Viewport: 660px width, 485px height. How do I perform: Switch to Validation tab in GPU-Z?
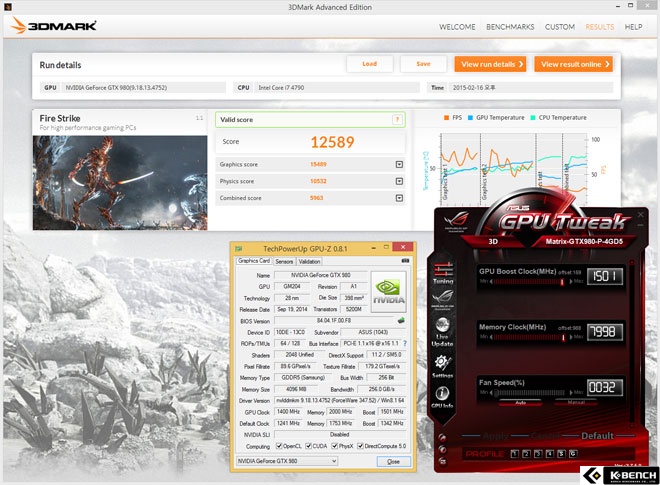[x=309, y=261]
